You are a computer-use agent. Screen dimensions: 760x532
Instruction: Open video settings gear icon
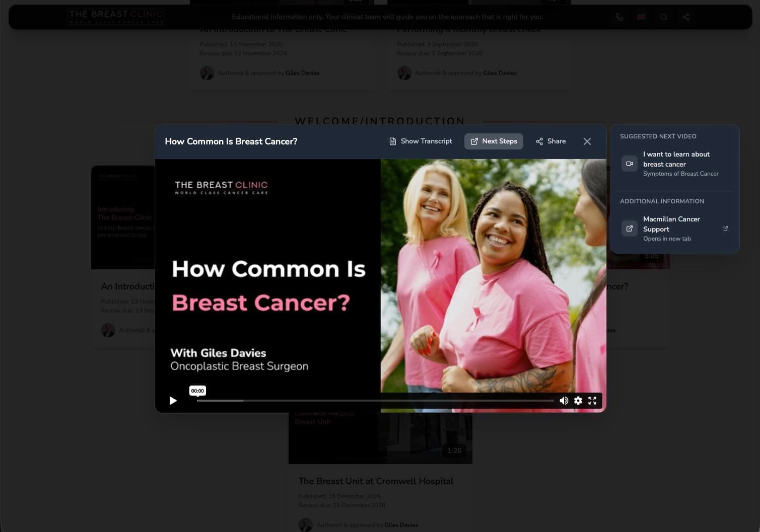(x=578, y=401)
